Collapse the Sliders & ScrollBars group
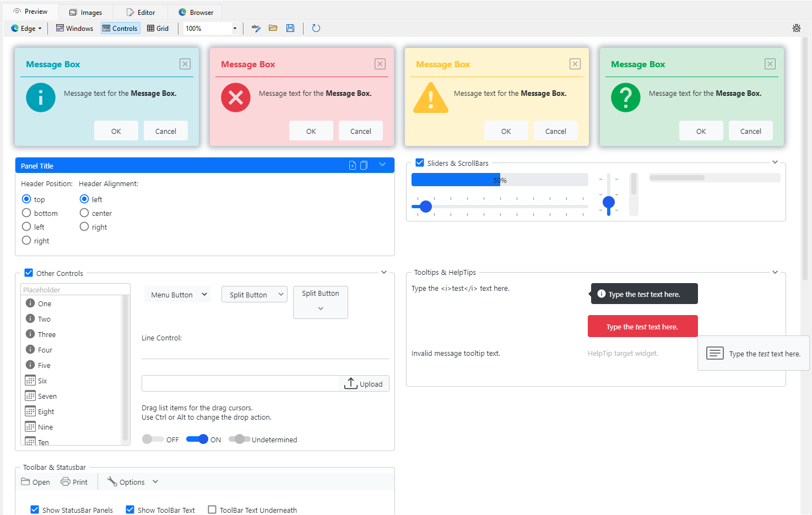The height and width of the screenshot is (515, 812). click(x=775, y=162)
